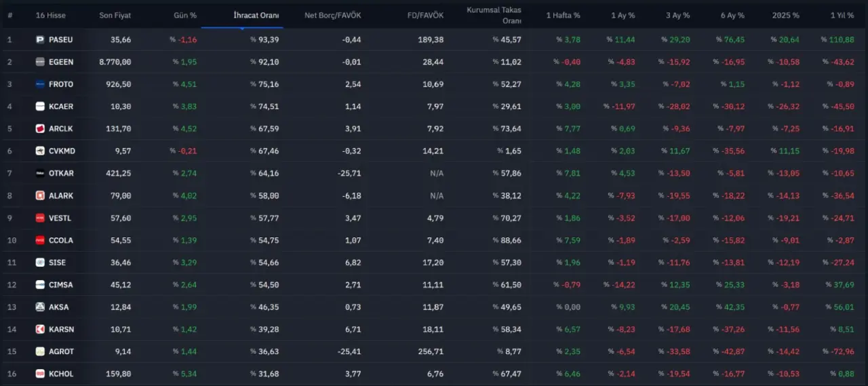Open the KCHOL stock ticker

61,374
